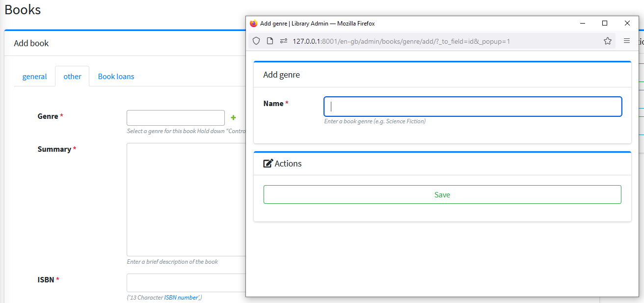Save the new genre

click(x=442, y=194)
